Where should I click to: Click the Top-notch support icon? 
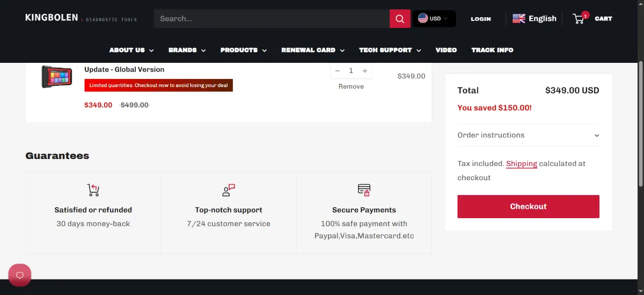pos(229,190)
